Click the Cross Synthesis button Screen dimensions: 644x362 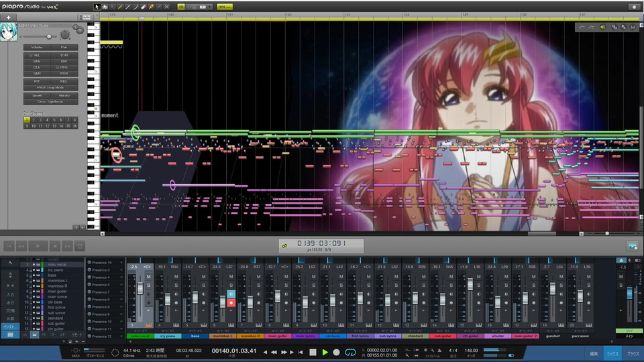click(50, 101)
